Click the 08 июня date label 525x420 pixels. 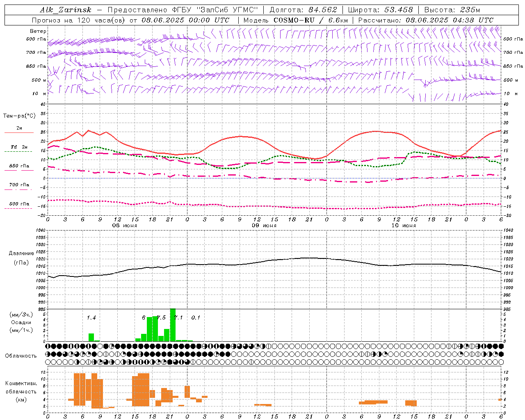125,226
